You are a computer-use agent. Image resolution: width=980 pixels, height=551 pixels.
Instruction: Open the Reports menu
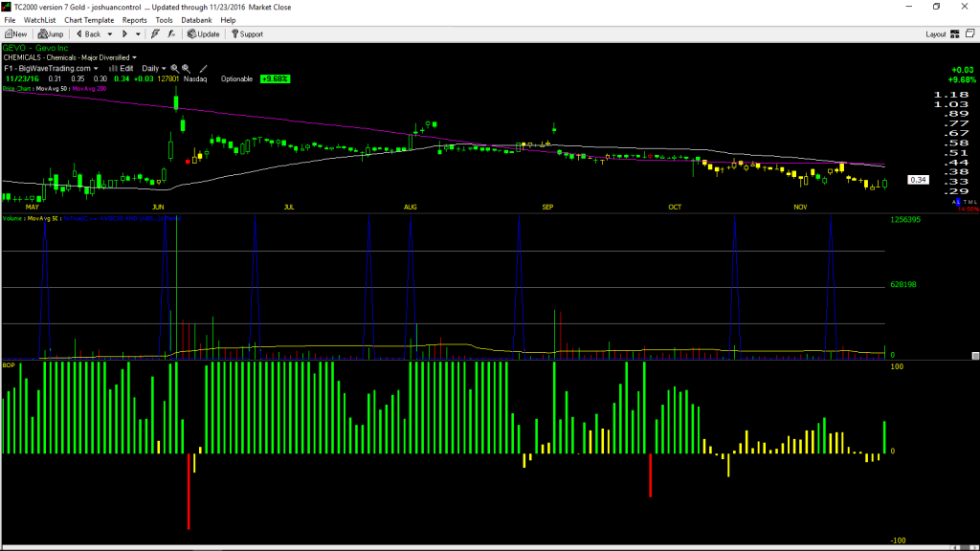pos(134,20)
